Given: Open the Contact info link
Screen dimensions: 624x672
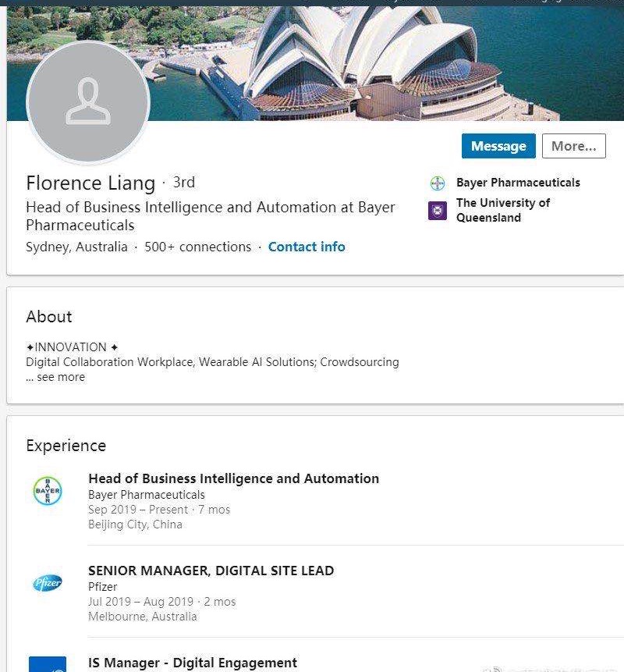Looking at the screenshot, I should tap(307, 247).
